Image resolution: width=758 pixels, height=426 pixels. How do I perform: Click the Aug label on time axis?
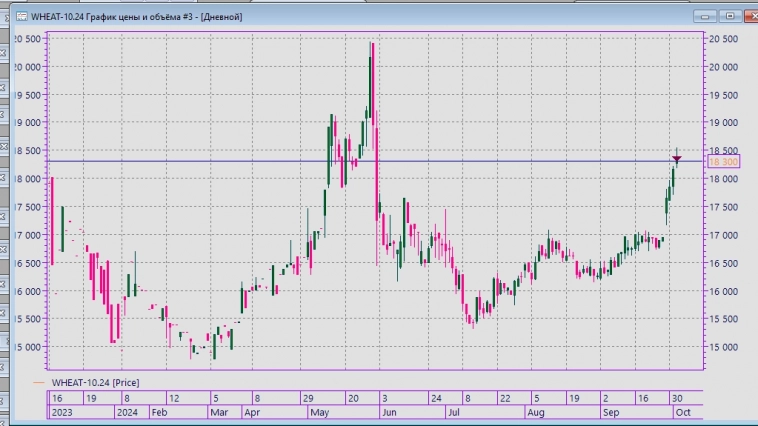click(x=536, y=411)
